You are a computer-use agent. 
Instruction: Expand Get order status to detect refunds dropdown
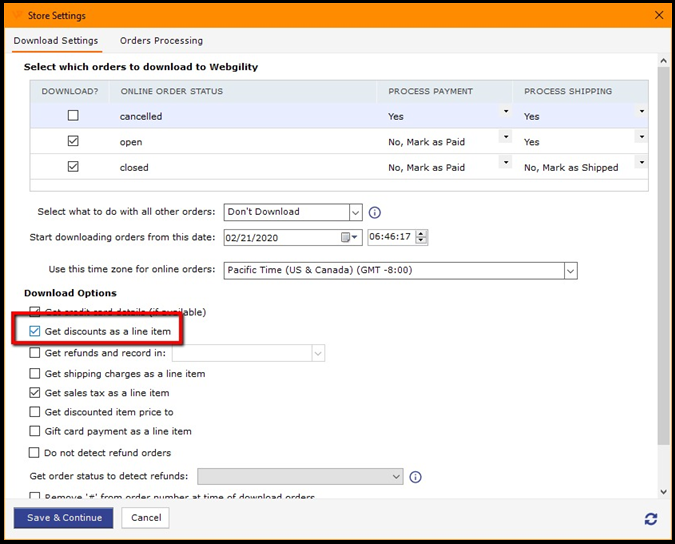[396, 477]
